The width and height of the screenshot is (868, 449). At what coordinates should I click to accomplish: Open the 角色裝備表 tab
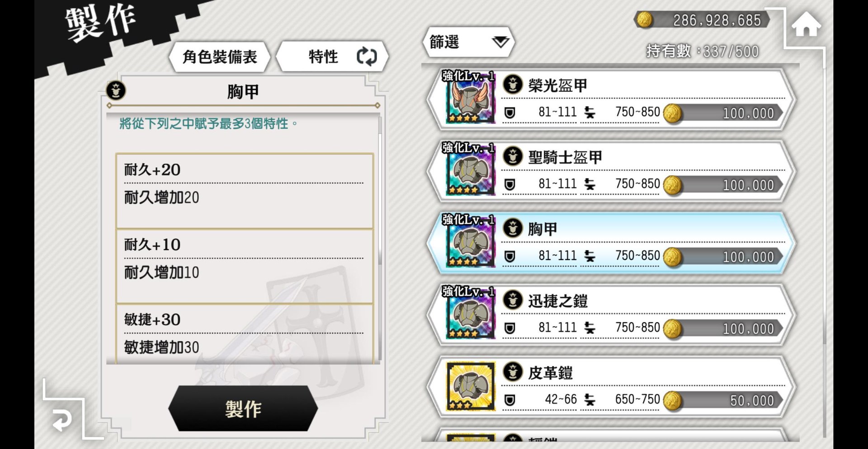point(220,57)
